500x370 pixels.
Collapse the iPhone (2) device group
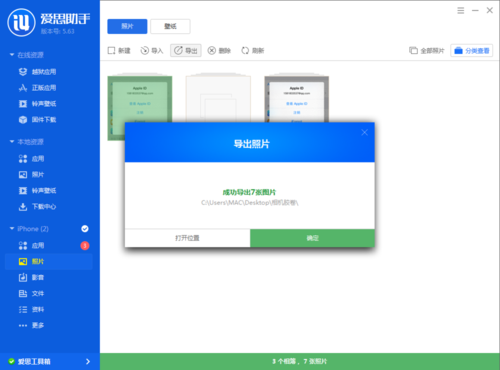(12, 229)
